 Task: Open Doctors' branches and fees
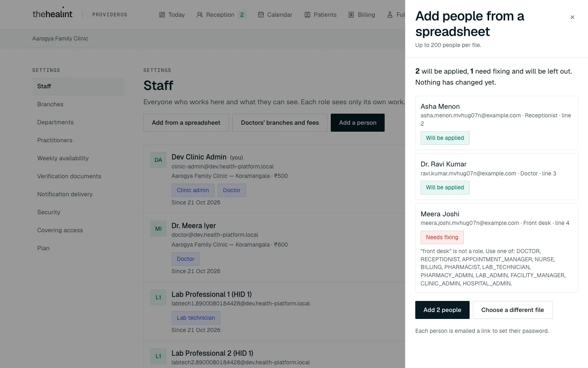280,123
